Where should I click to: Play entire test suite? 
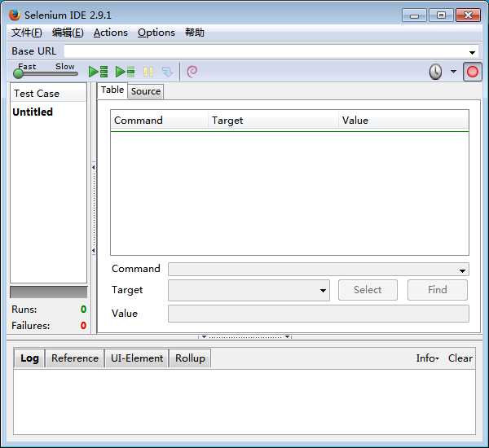point(99,72)
